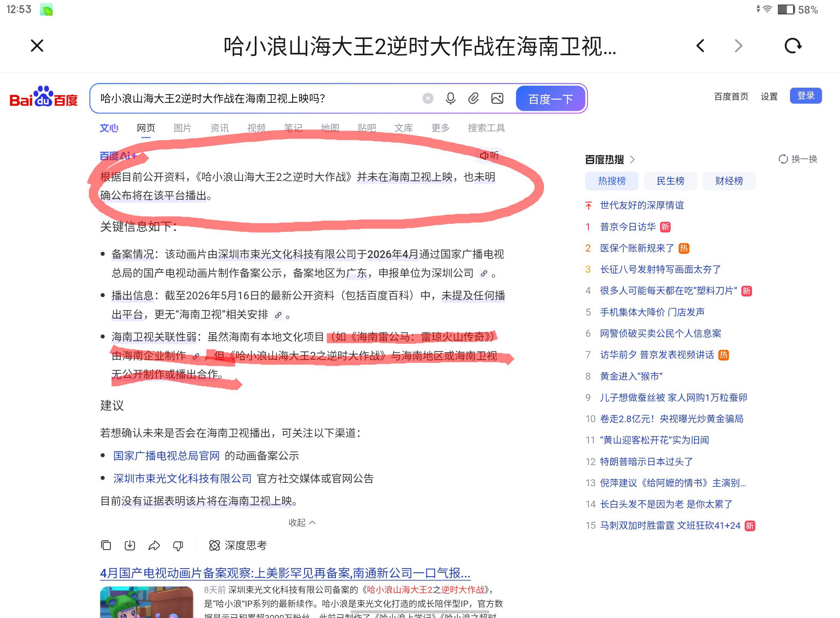Open 搜索工具 options
Image resolution: width=840 pixels, height=618 pixels.
coord(486,128)
